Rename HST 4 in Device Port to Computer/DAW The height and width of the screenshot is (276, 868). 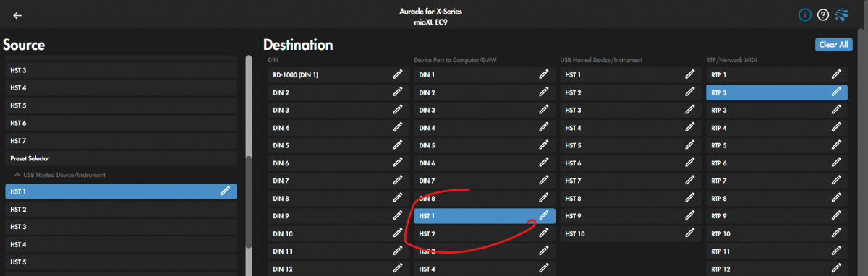(x=544, y=268)
